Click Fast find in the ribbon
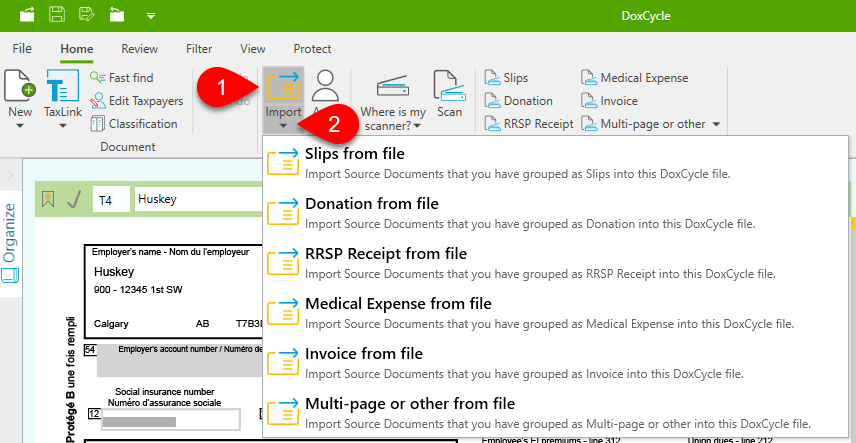Viewport: 856px width, 443px height. (122, 78)
